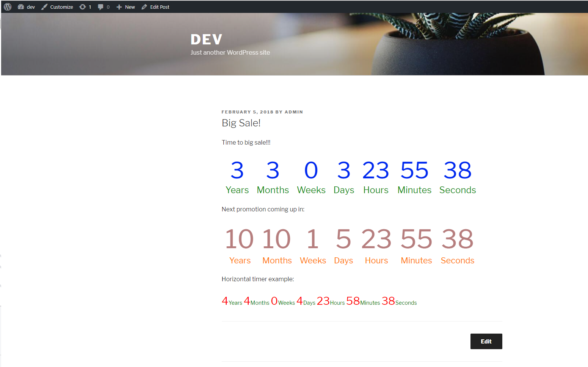Open the comments bubble icon
The image size is (588, 367).
click(100, 7)
